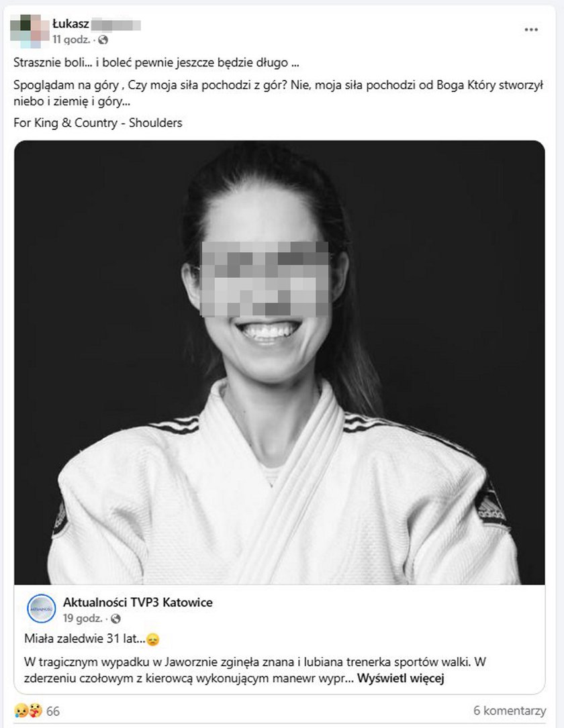The height and width of the screenshot is (728, 564).
Task: Click the shared post text about Jaworzno accident
Action: click(255, 670)
